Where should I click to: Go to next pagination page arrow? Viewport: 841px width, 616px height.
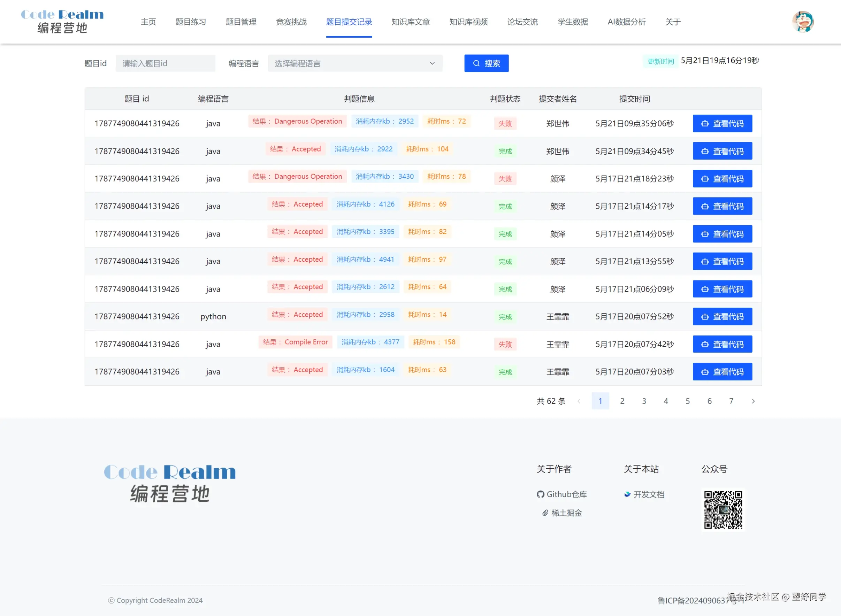point(753,401)
